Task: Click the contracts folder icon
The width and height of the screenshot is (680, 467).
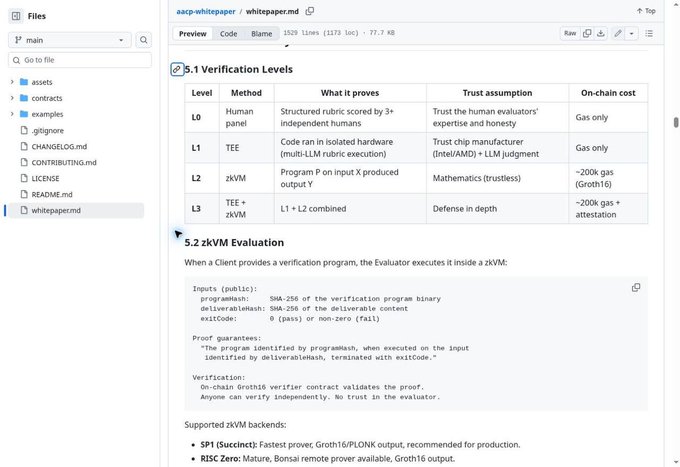Action: (x=24, y=98)
